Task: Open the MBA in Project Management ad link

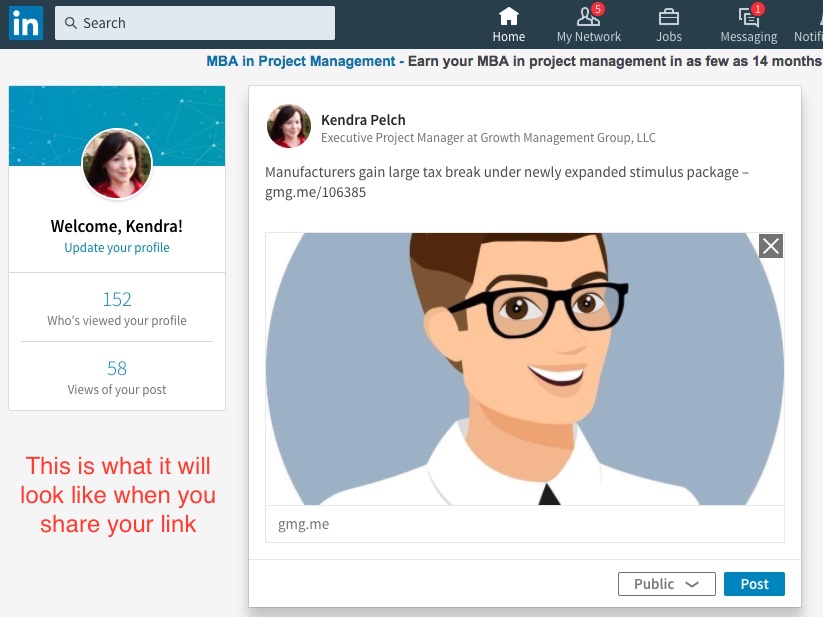Action: [300, 61]
